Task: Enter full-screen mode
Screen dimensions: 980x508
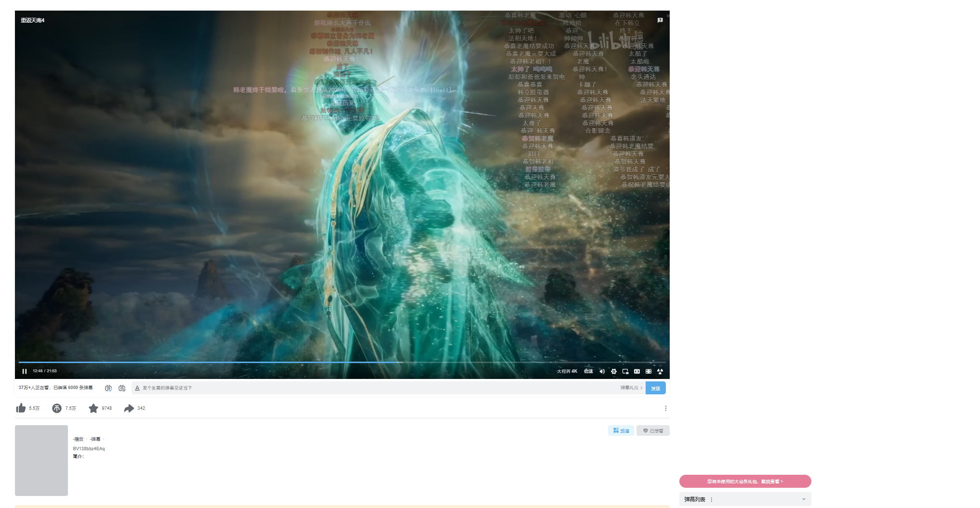Action: pyautogui.click(x=649, y=371)
